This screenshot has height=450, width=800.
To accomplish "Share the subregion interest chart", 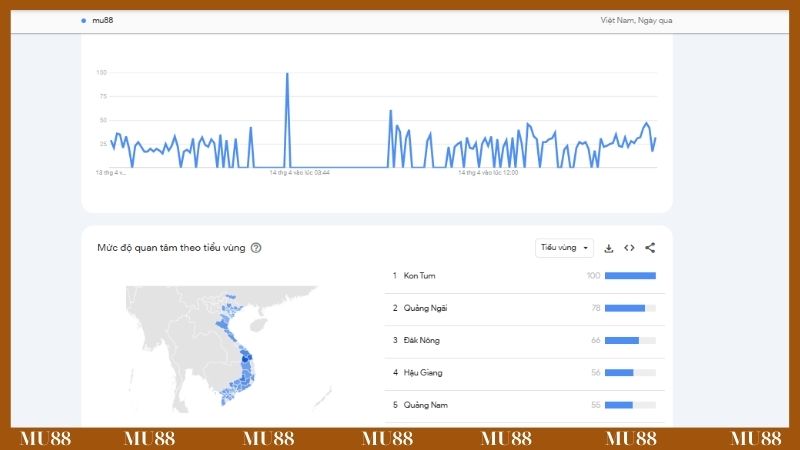I will point(650,248).
